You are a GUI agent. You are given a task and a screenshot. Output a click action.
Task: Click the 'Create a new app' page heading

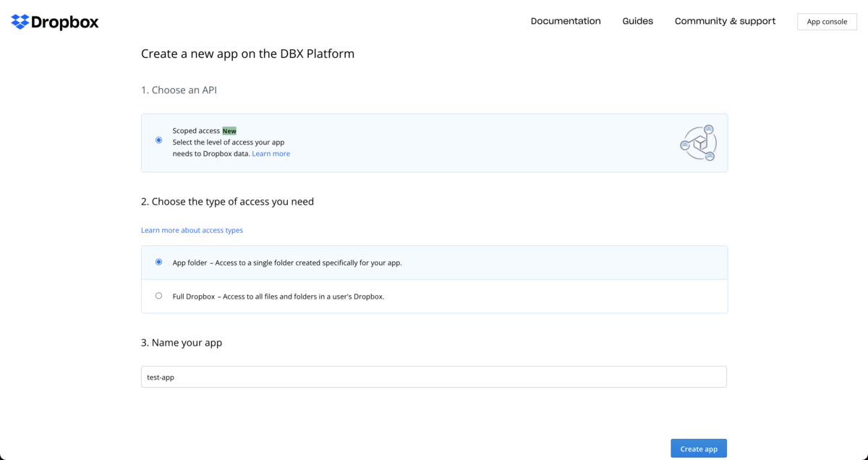coord(247,54)
